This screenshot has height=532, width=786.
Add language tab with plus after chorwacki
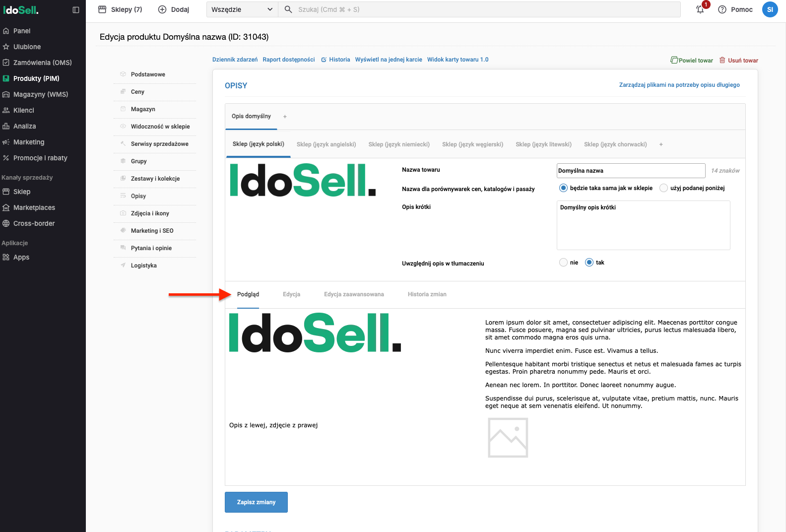coord(661,144)
